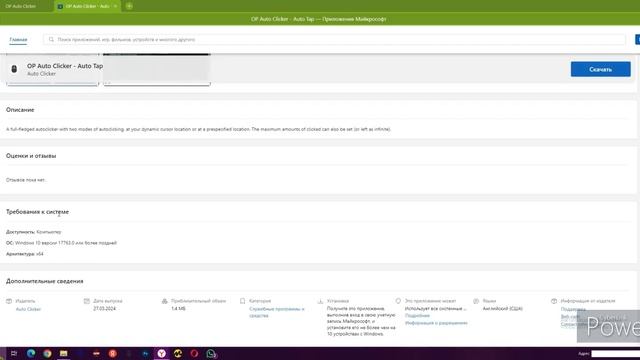Viewport: 640px width, 360px height.
Task: Click the Дополнительные сведения heading
Action: click(44, 281)
